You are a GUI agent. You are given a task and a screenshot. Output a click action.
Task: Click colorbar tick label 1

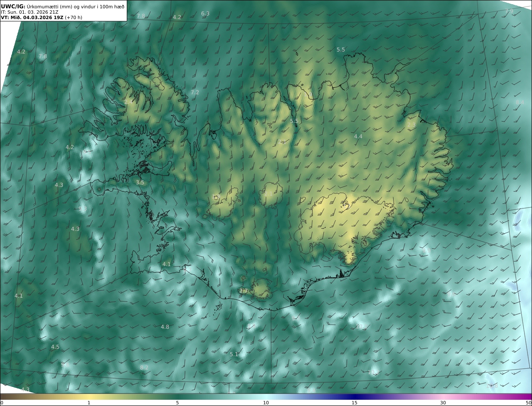[89, 403]
